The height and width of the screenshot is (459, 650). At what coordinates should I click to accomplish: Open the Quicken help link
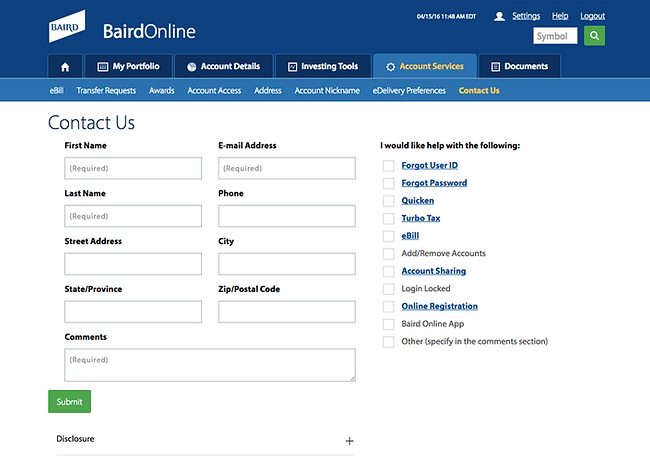coord(417,201)
